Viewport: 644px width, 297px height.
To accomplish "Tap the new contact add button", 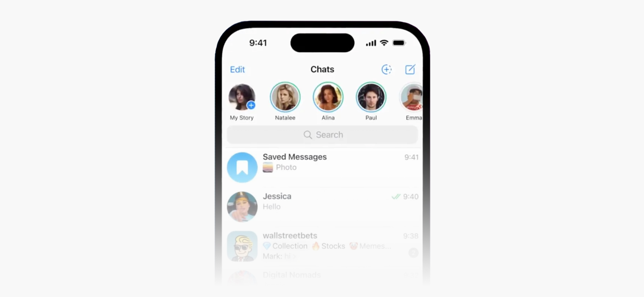I will (x=386, y=69).
